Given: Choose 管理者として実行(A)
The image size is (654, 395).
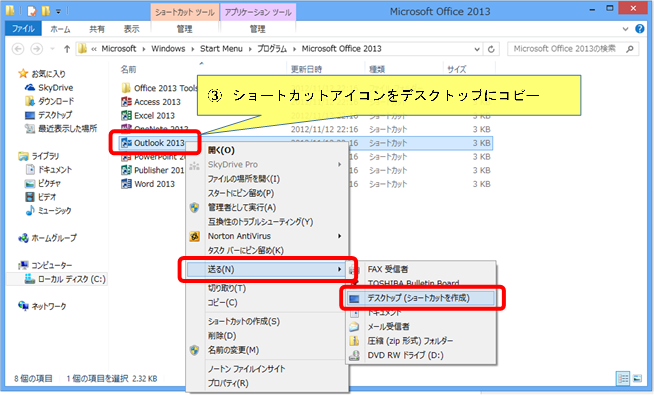Looking at the screenshot, I should click(267, 207).
